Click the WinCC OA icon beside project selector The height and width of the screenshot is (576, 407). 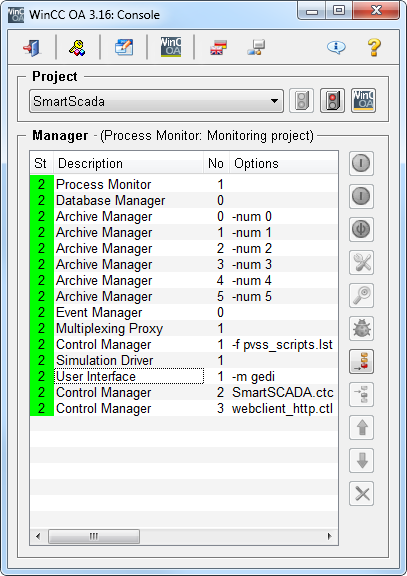pos(363,100)
